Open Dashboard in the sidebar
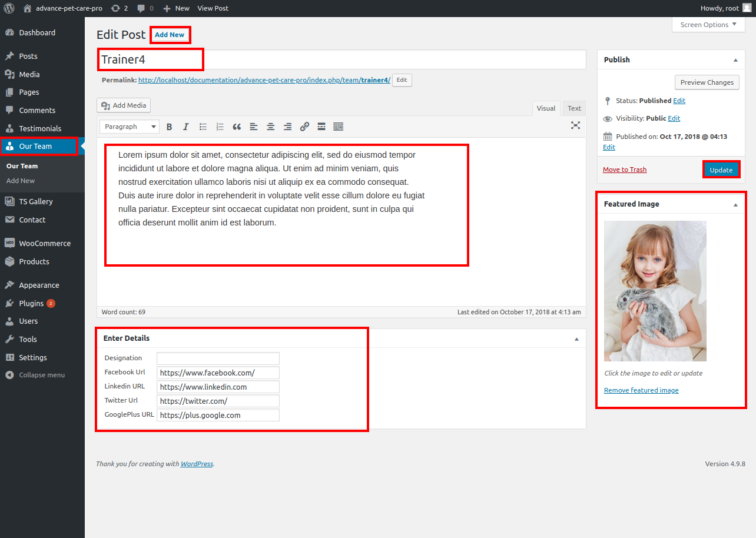The height and width of the screenshot is (538, 756). coord(42,33)
